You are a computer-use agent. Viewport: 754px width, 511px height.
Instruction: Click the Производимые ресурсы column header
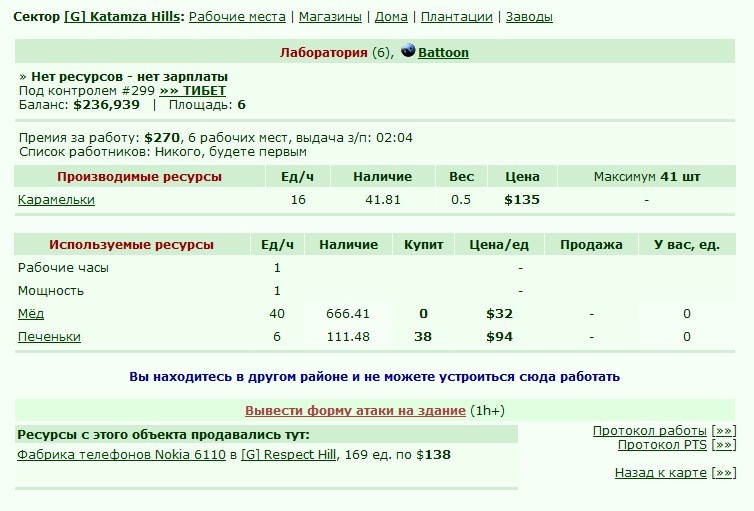click(x=139, y=176)
